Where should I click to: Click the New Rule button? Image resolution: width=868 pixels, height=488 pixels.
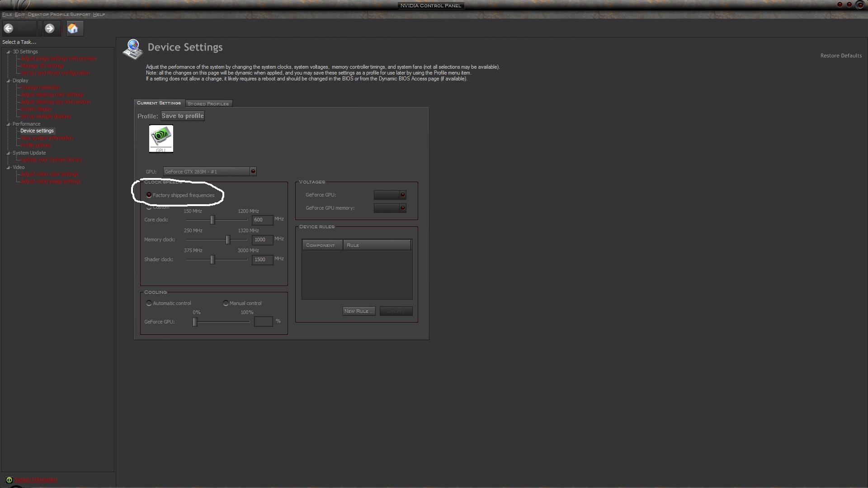coord(359,311)
